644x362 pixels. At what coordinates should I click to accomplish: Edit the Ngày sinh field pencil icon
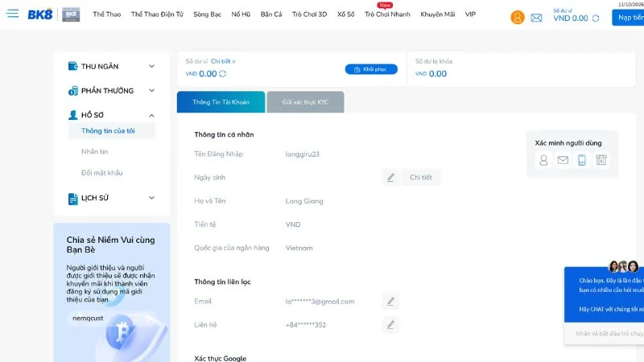pos(390,177)
